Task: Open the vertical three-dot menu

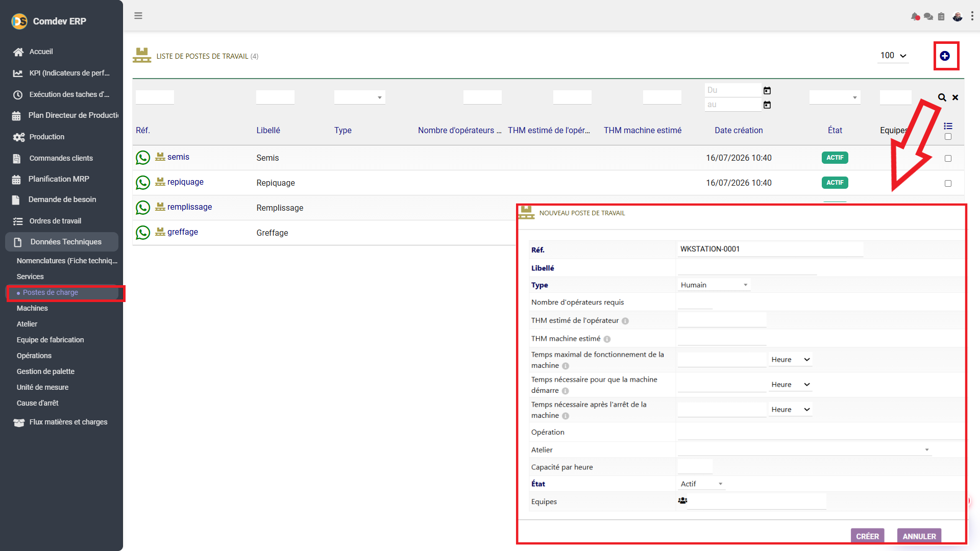Action: [x=972, y=16]
